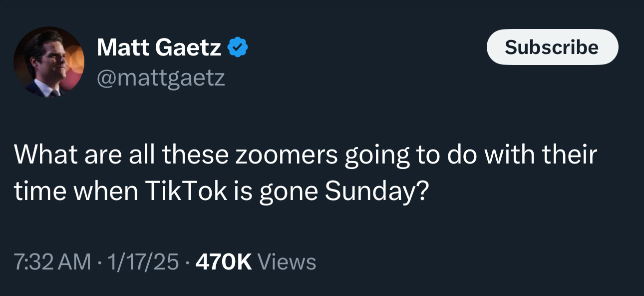Image resolution: width=644 pixels, height=296 pixels.
Task: Select the word zoomers in the tweet
Action: (x=286, y=155)
